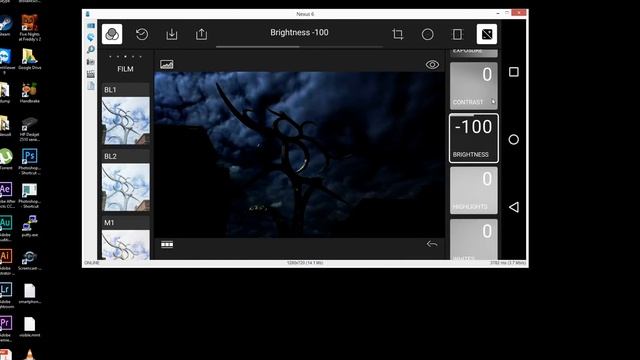Toggle the before/after eye icon
Viewport: 640px width, 360px height.
coord(432,64)
